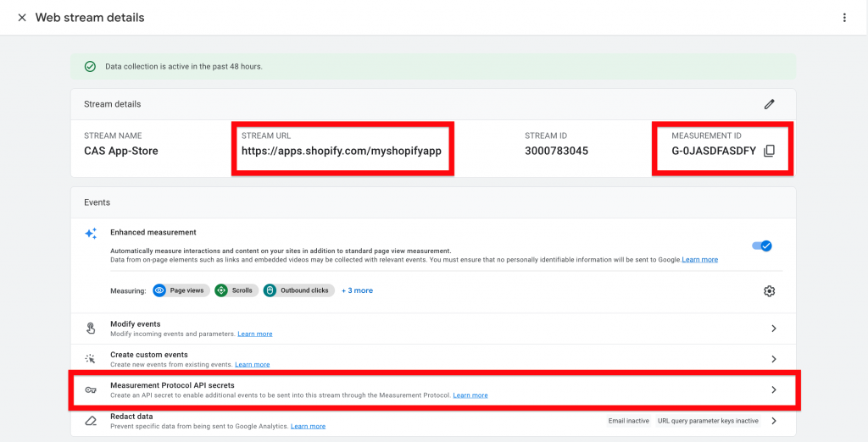This screenshot has height=442, width=868.
Task: Open the three-dot more options menu
Action: pyautogui.click(x=844, y=18)
